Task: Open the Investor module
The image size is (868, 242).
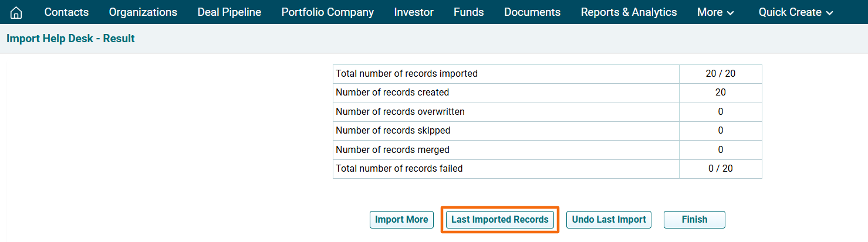Action: coord(414,12)
